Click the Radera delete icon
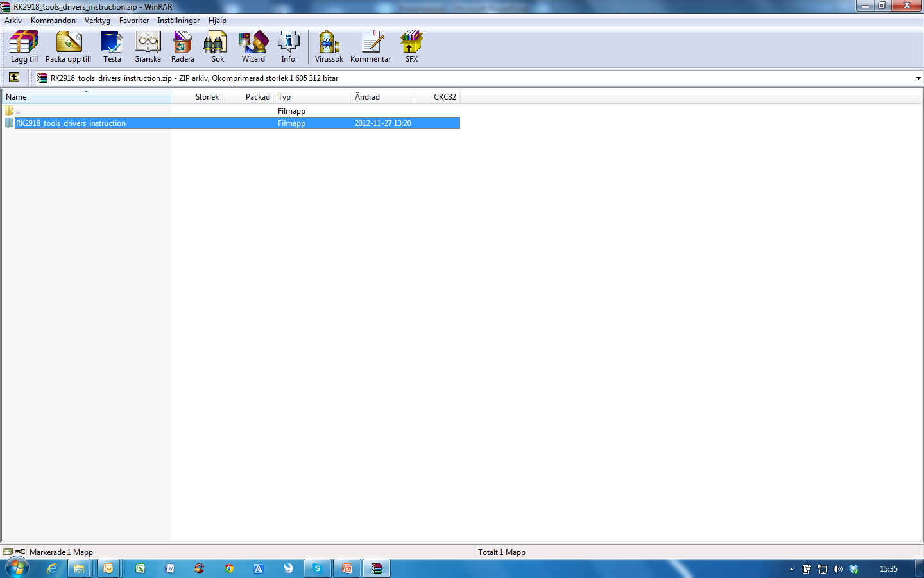This screenshot has width=924, height=578. pos(183,47)
